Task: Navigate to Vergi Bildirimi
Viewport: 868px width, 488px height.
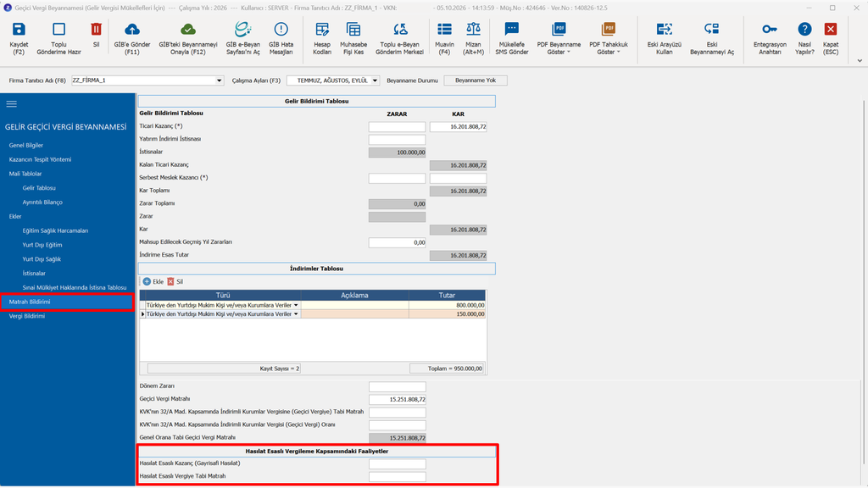Action: pos(26,317)
